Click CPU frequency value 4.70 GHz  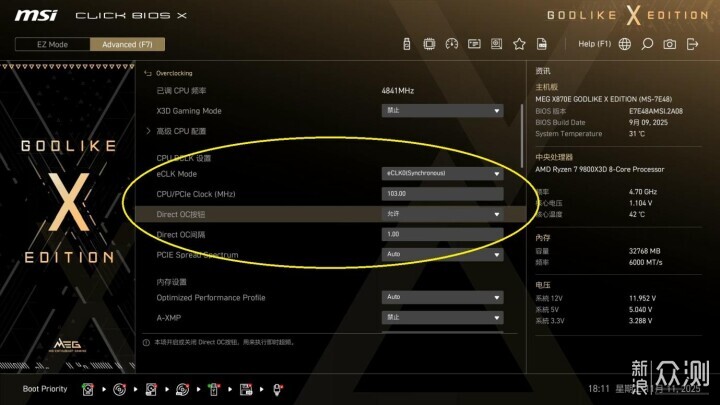642,192
